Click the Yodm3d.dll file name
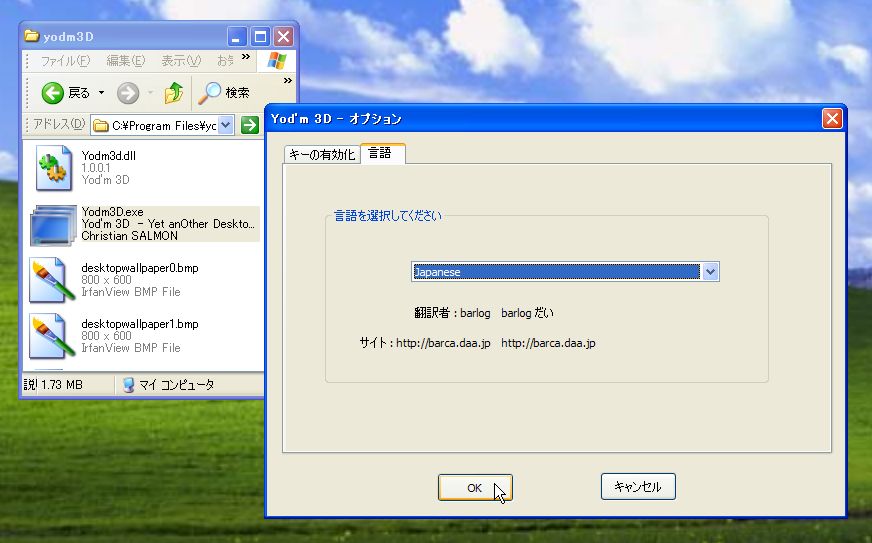 (108, 156)
